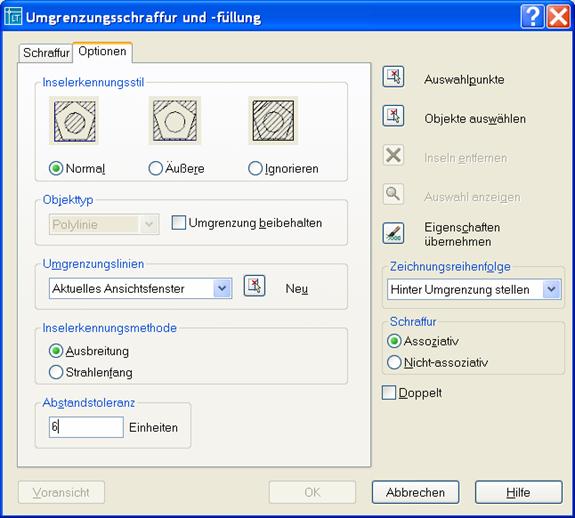Choose the Ignorieren radio button

coord(255,168)
